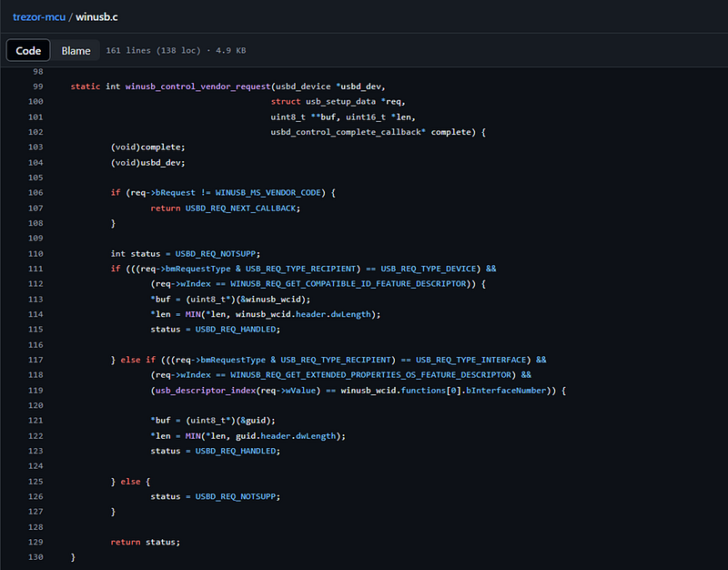This screenshot has height=570, width=728.
Task: Click WINUSB_MS_VENDOR_CODE constant
Action: coord(268,193)
